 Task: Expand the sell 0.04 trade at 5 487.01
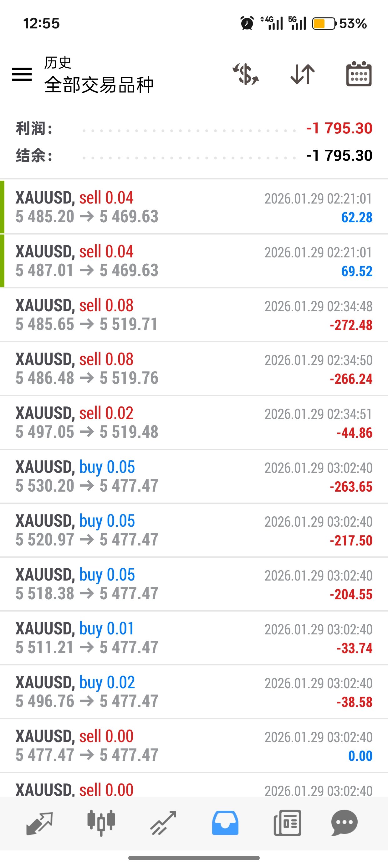coord(194,261)
